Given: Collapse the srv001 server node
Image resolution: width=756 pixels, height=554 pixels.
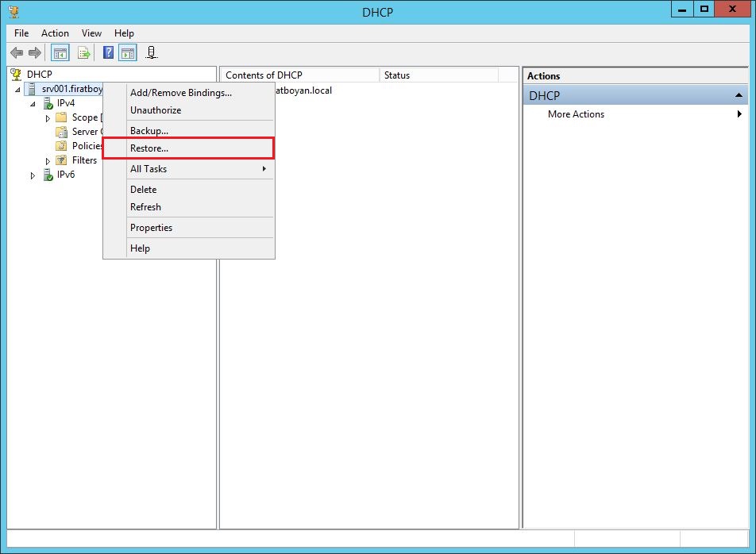Looking at the screenshot, I should (x=17, y=90).
